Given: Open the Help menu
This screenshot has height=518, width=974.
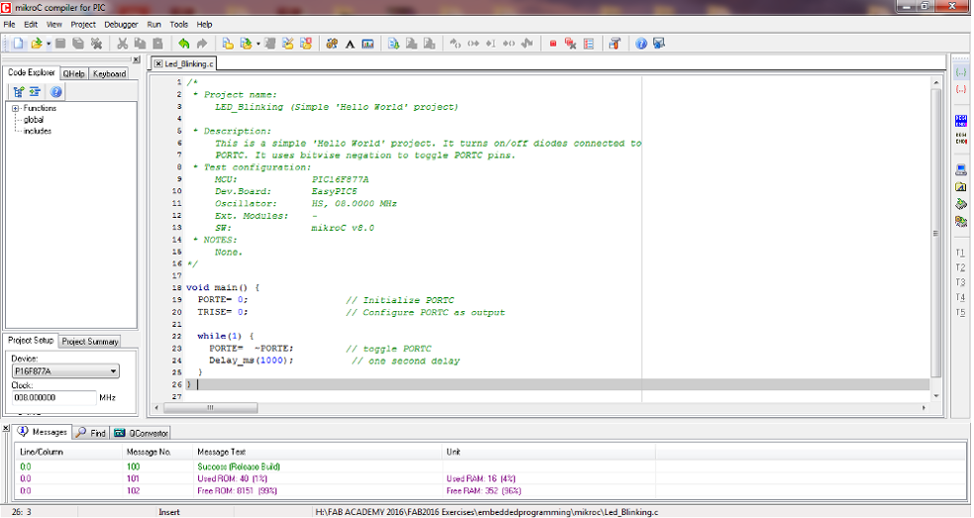Looking at the screenshot, I should coord(204,24).
